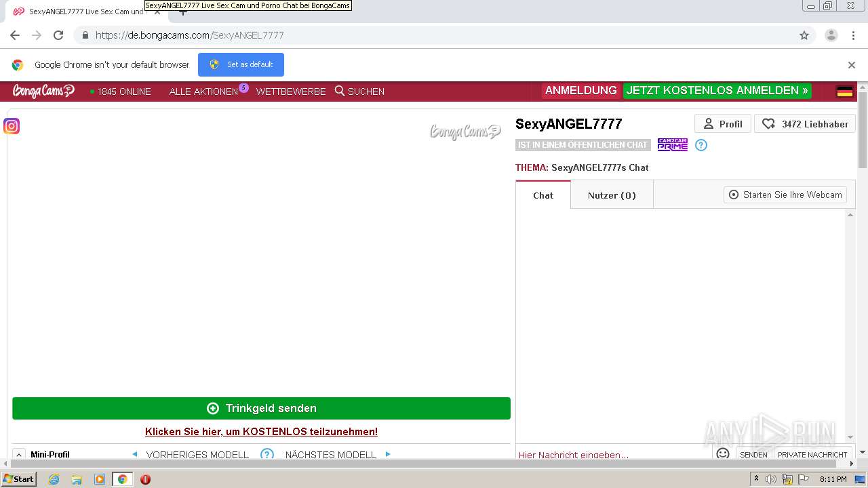Collapse the Mini-Profil section

[19, 455]
